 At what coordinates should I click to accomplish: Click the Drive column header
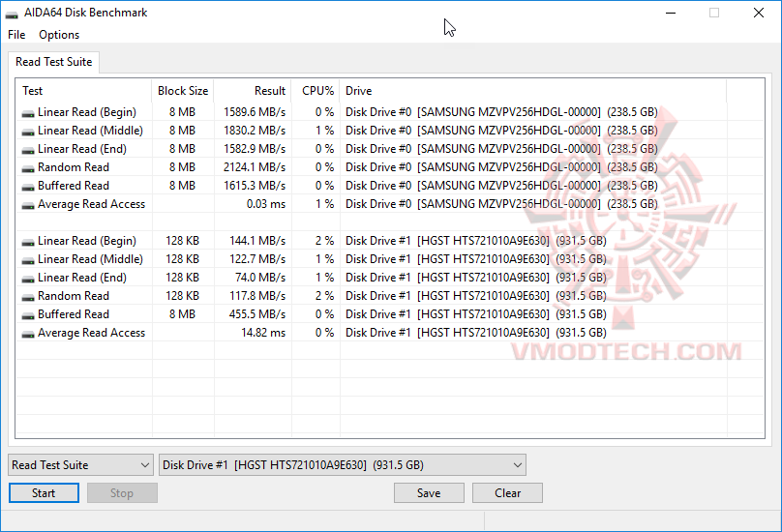pos(533,91)
